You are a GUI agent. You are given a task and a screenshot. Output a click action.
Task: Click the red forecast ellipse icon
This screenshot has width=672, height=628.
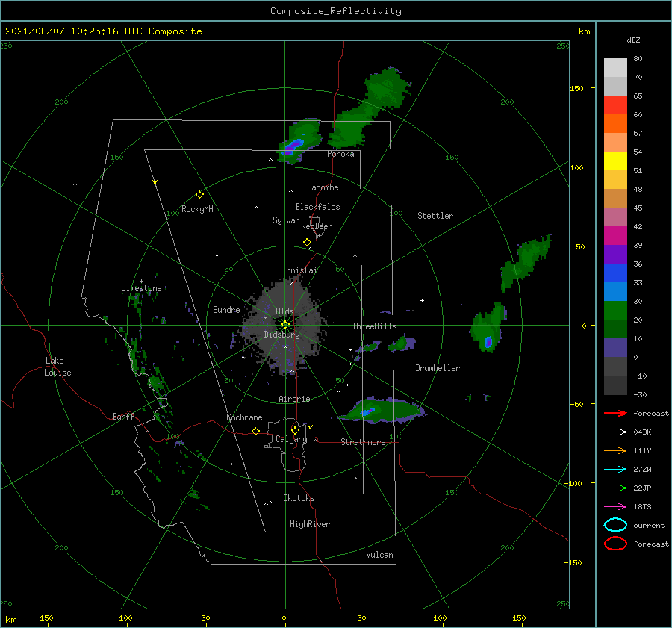click(615, 544)
